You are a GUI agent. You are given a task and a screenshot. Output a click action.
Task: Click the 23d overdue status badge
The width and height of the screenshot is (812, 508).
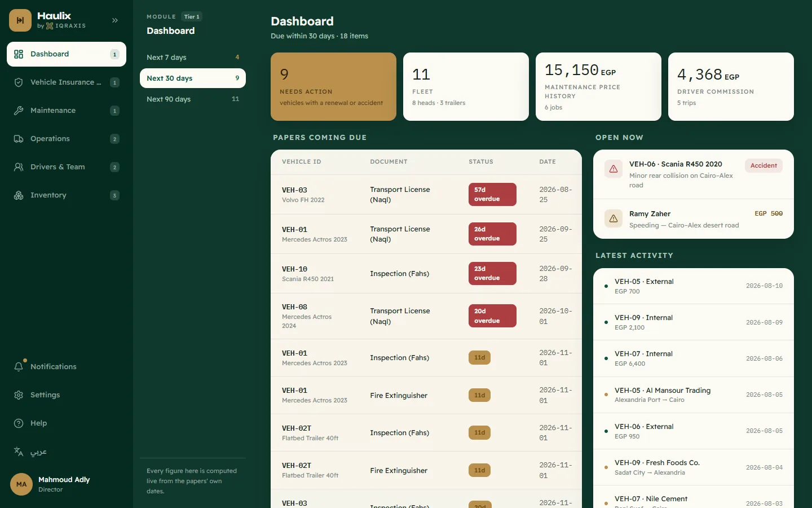pyautogui.click(x=492, y=273)
